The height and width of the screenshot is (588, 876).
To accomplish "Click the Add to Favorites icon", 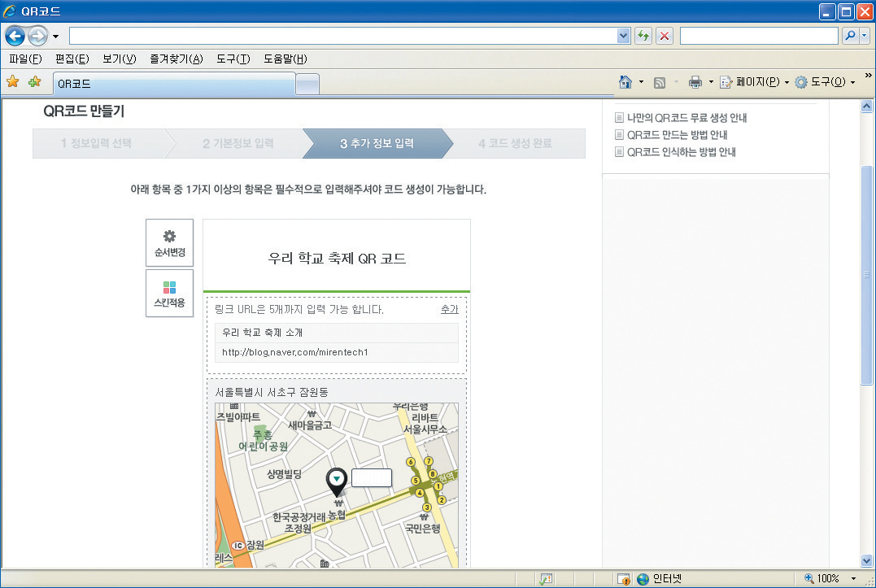I will pos(34,82).
